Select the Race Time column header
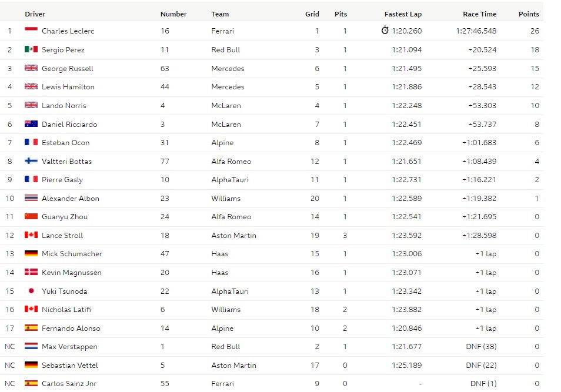This screenshot has width=561, height=392. tap(479, 14)
